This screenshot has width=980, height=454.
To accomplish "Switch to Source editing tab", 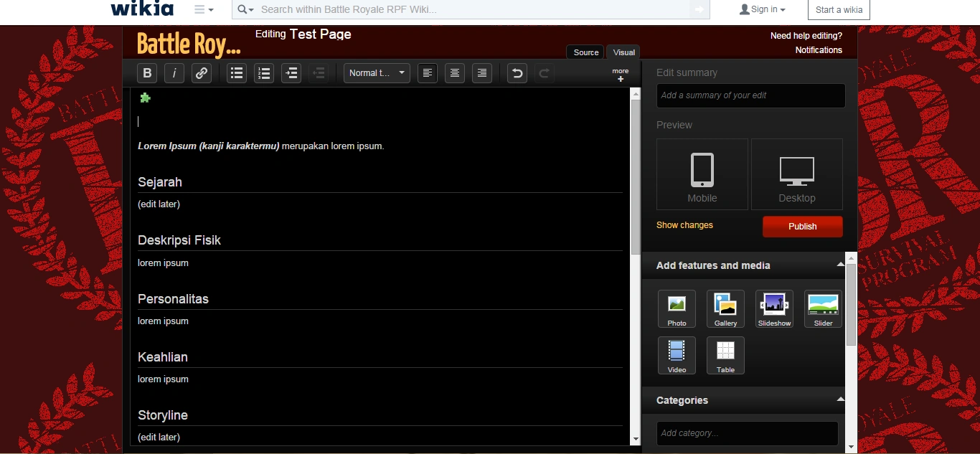I will (585, 52).
